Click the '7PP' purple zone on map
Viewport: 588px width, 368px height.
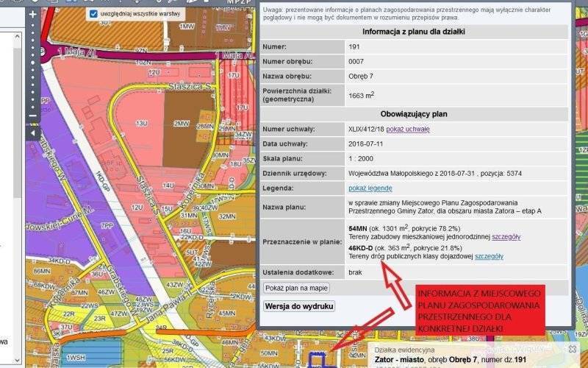click(x=107, y=225)
